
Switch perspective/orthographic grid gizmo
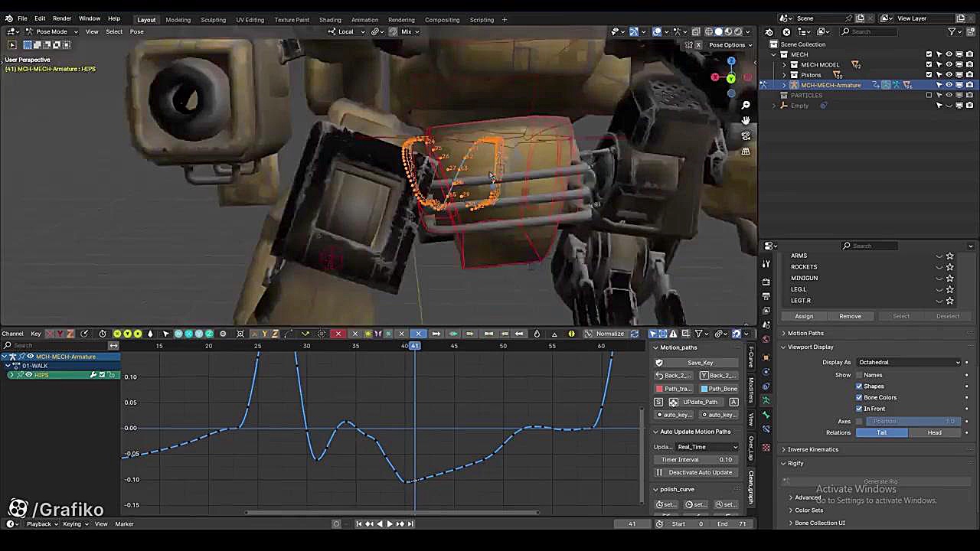coord(746,151)
